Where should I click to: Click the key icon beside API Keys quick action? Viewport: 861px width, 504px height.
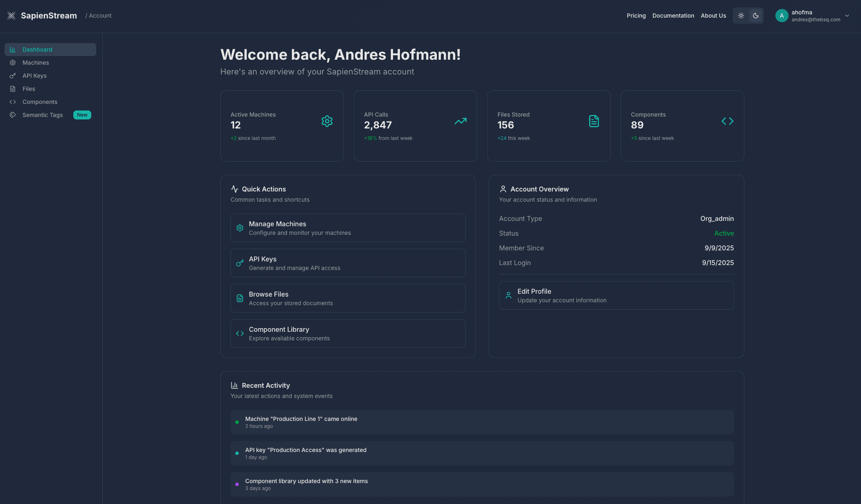[x=240, y=263]
